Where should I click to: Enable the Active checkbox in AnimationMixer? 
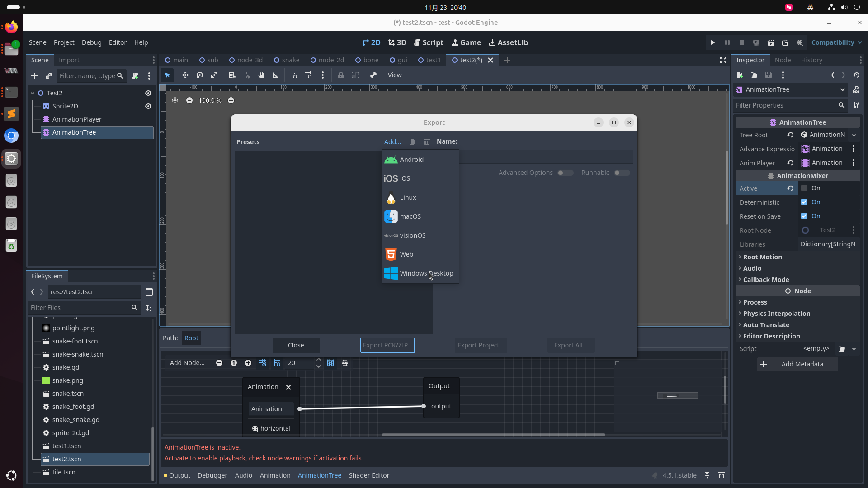804,188
